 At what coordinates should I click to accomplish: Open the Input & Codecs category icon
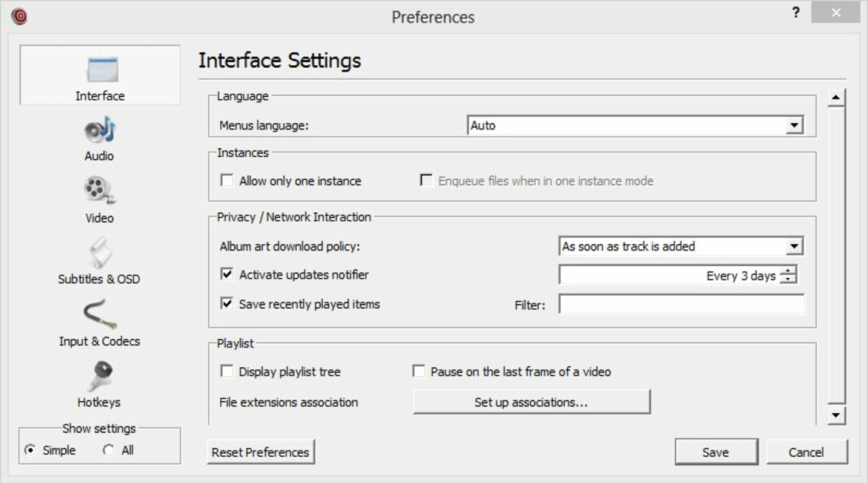[99, 313]
